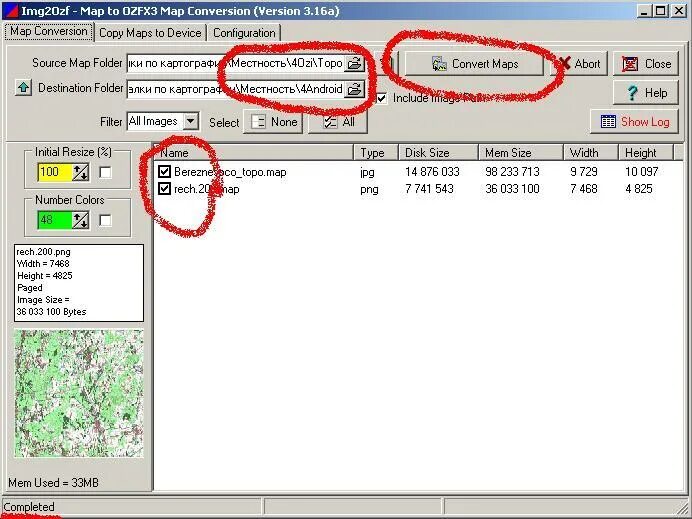Sort list by Width column header
The image size is (692, 519).
591,153
